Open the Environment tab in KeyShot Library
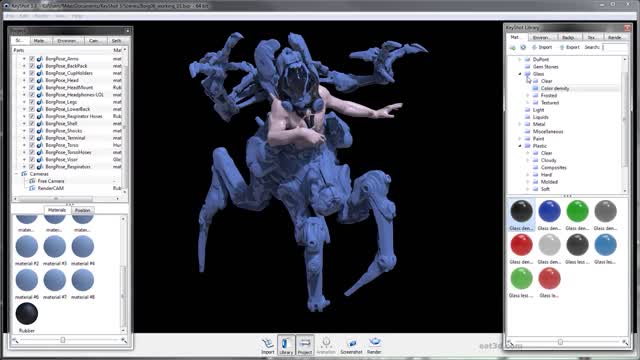Viewport: 640px width, 360px height. (x=541, y=38)
